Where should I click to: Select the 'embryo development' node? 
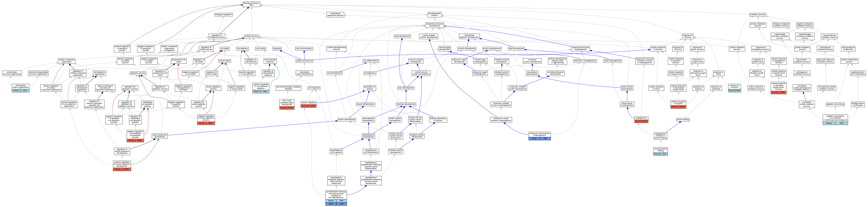492,49
